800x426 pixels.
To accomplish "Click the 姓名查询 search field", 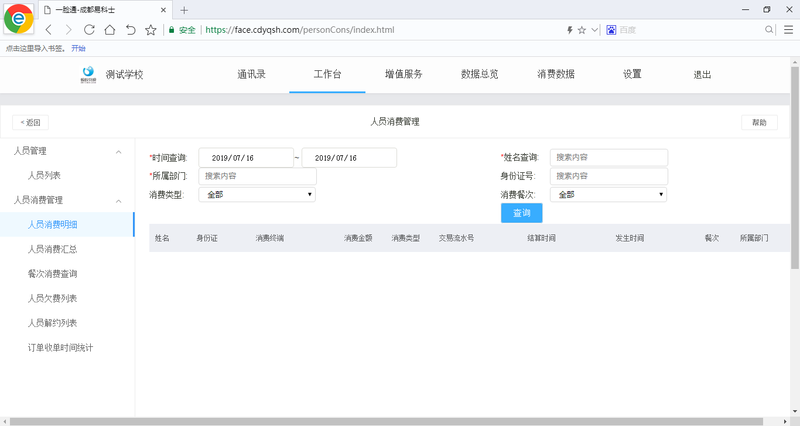I will click(x=608, y=157).
